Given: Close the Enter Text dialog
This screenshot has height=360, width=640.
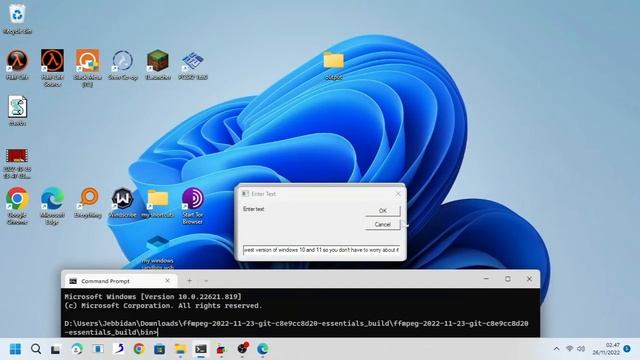Looking at the screenshot, I should (x=398, y=193).
